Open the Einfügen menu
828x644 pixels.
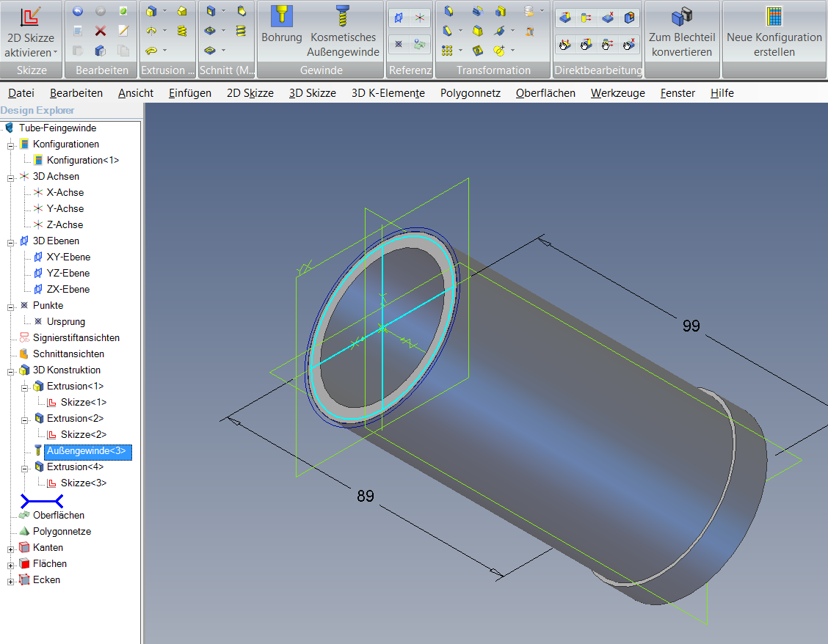click(x=190, y=93)
